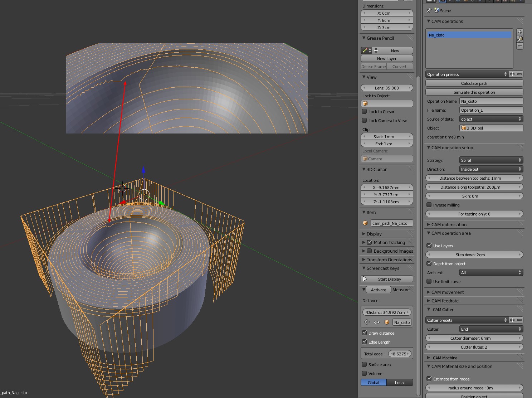Expand the CAM optimisation panel
This screenshot has height=398, width=532.
[449, 224]
